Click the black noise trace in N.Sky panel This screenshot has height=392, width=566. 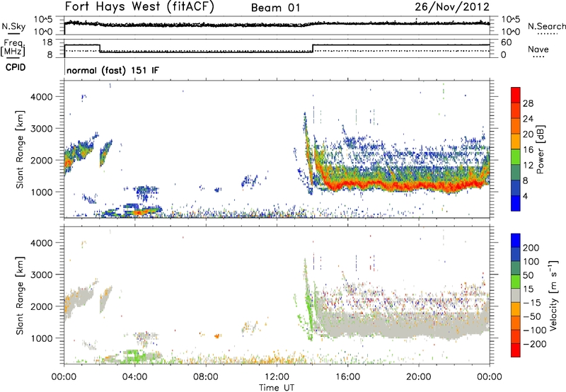(277, 25)
